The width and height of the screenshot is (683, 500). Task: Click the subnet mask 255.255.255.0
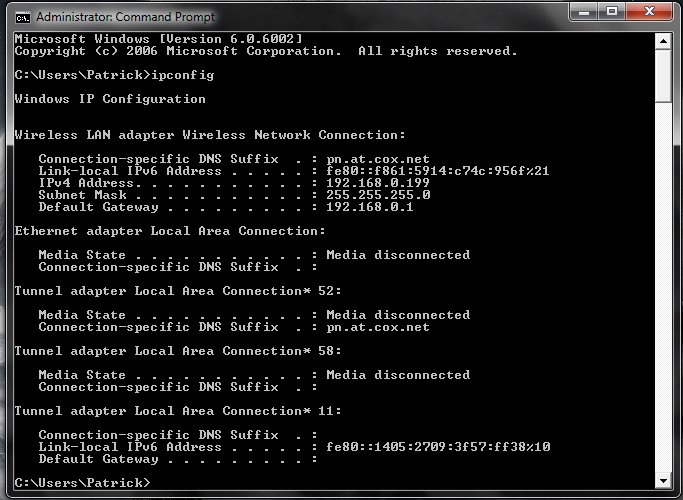[x=378, y=195]
